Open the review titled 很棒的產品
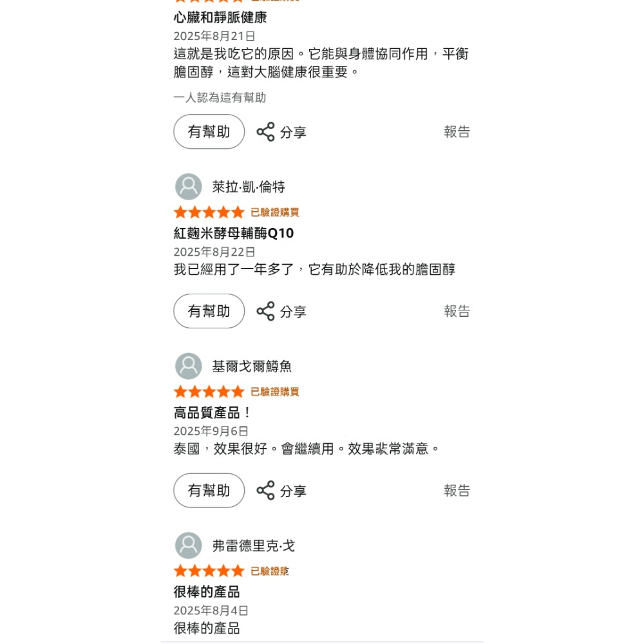 (206, 591)
